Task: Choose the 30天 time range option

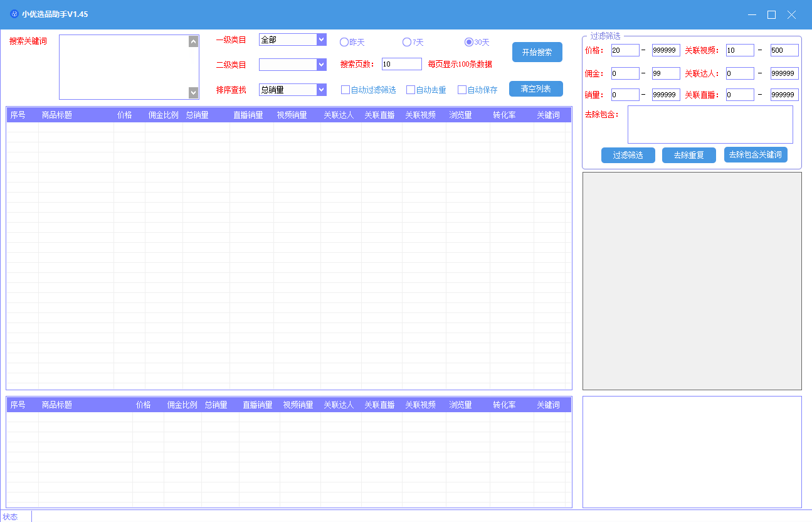Action: tap(469, 42)
